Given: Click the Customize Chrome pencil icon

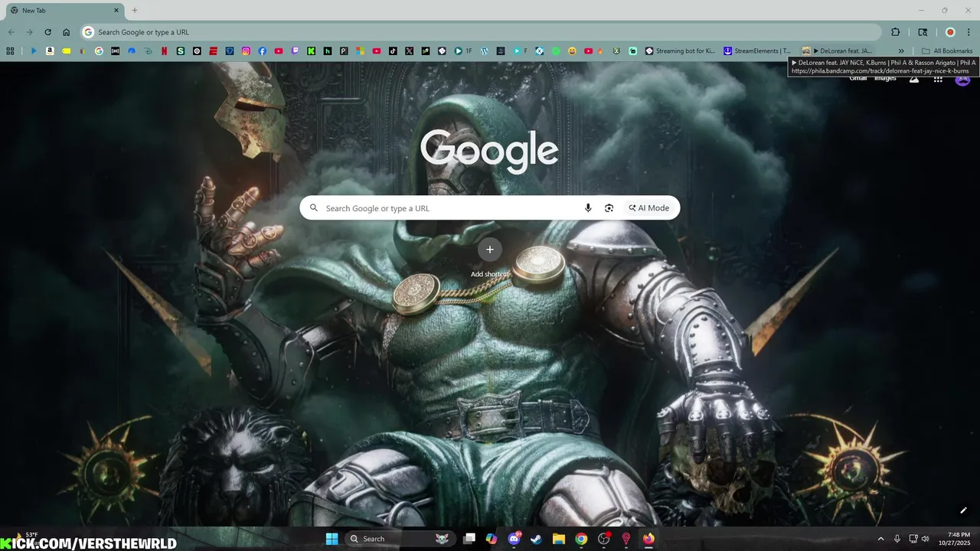Looking at the screenshot, I should [963, 510].
